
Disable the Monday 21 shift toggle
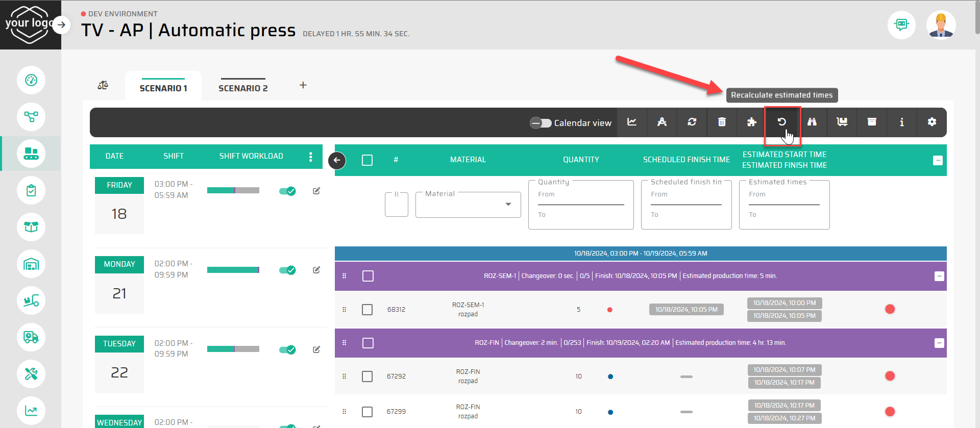tap(287, 270)
